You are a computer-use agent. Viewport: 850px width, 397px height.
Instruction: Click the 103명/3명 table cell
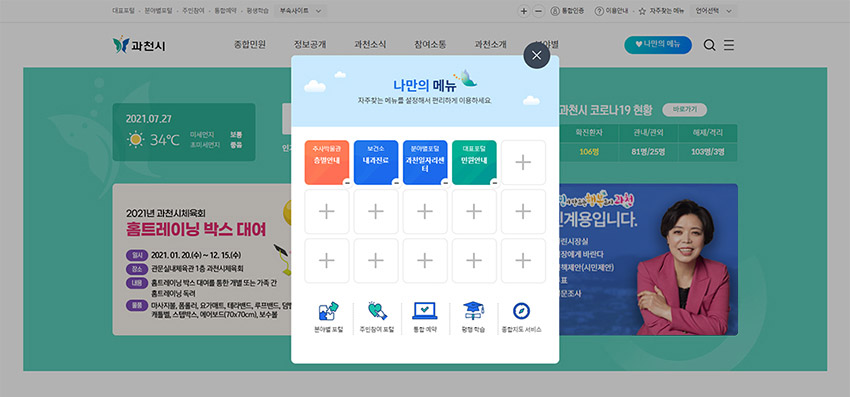707,152
